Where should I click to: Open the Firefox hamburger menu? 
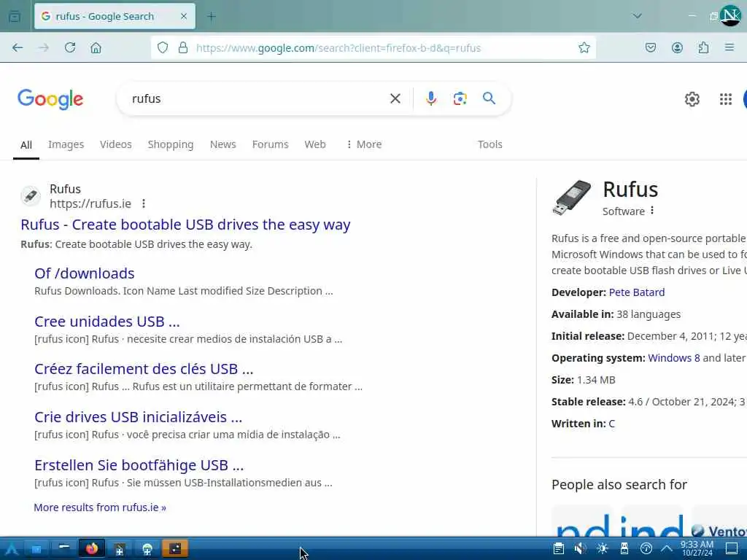coord(729,47)
